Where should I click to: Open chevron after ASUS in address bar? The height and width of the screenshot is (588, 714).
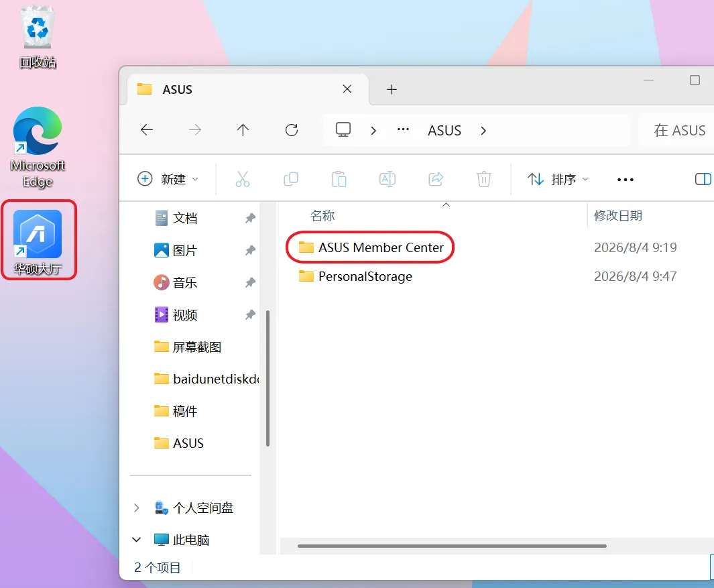click(483, 131)
